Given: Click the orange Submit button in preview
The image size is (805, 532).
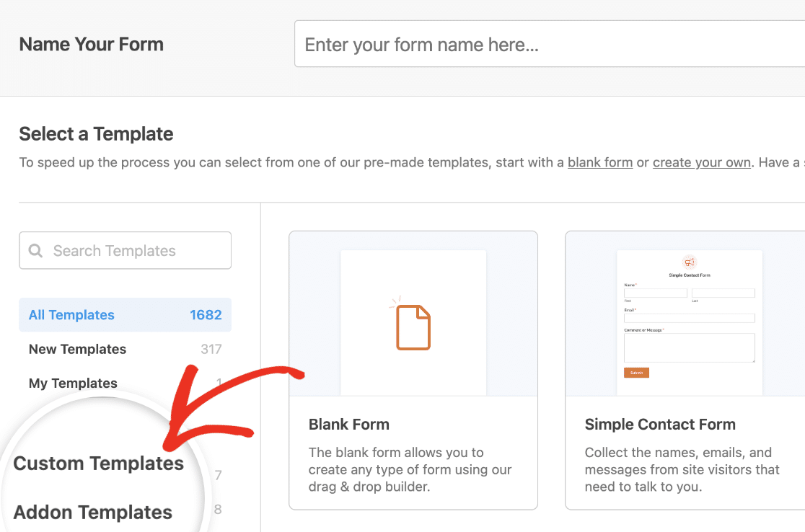Looking at the screenshot, I should pyautogui.click(x=637, y=373).
